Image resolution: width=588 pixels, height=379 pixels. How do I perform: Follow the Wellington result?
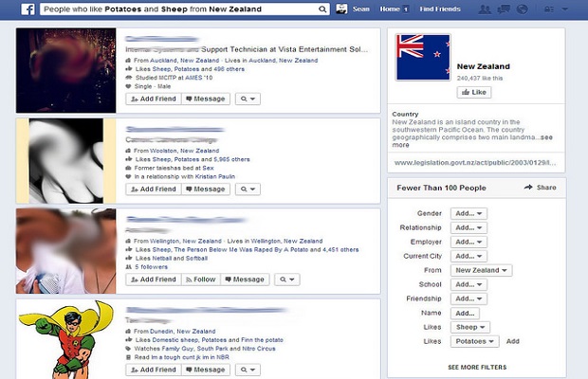[x=201, y=280]
